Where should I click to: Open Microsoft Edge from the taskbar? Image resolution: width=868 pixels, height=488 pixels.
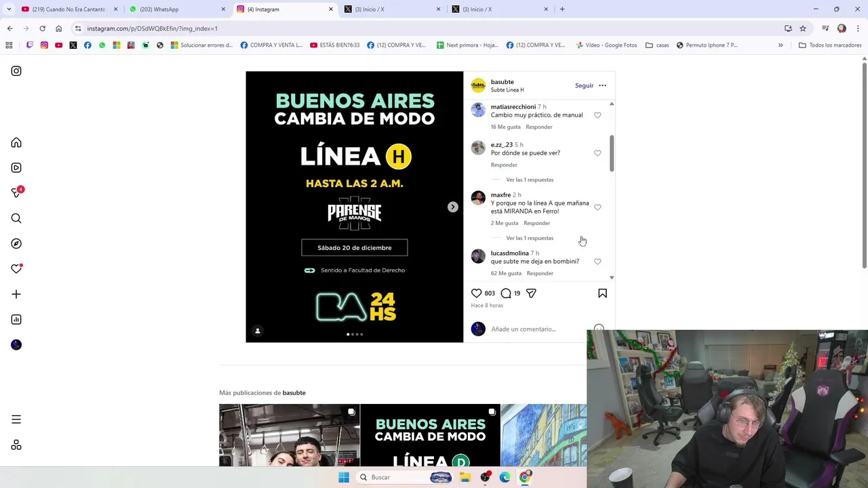coord(505,477)
